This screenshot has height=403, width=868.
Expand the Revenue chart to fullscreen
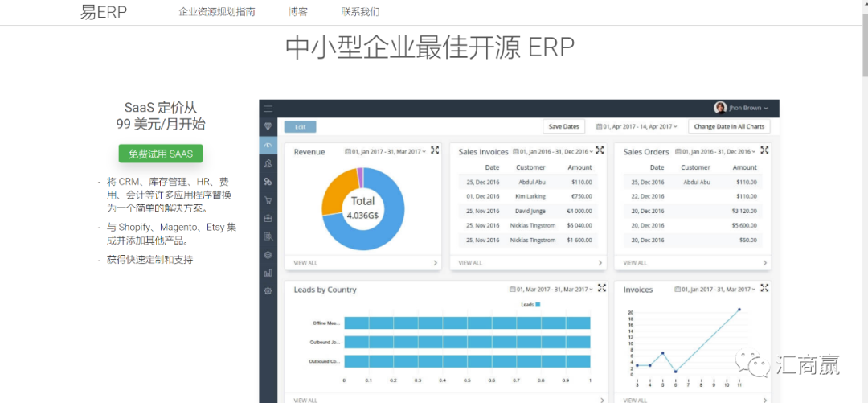coord(435,150)
